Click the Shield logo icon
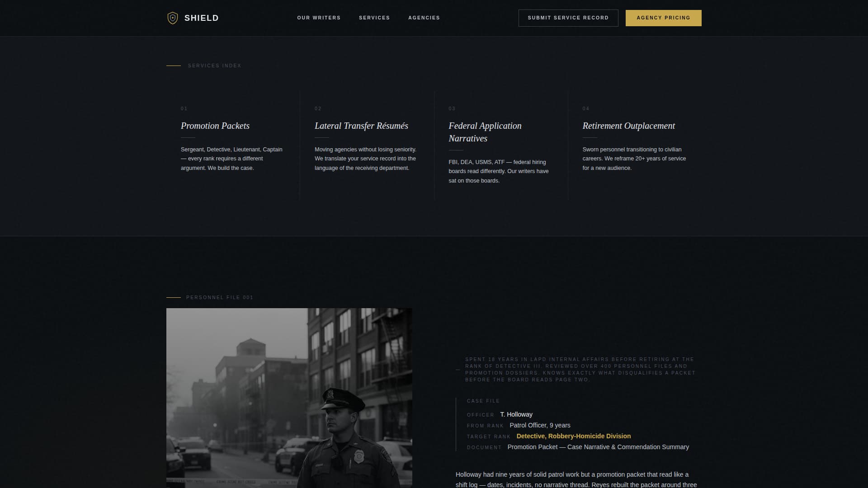The height and width of the screenshot is (488, 868). tap(172, 18)
